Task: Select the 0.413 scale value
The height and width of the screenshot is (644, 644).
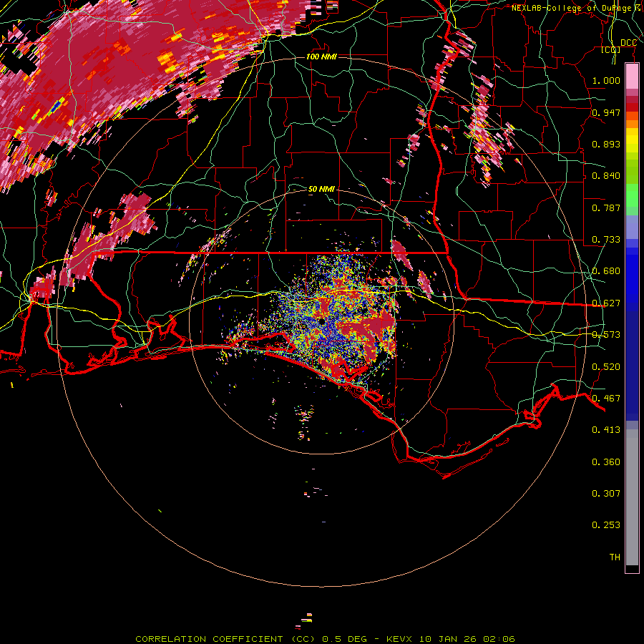Action: pyautogui.click(x=606, y=430)
